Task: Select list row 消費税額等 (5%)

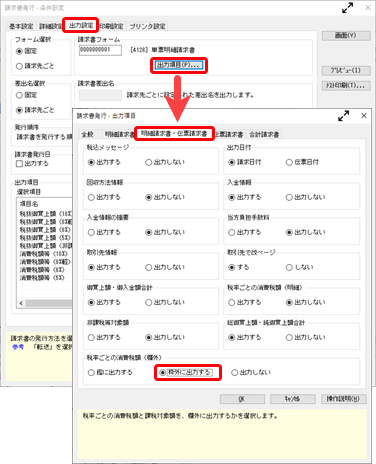Action: point(45,278)
